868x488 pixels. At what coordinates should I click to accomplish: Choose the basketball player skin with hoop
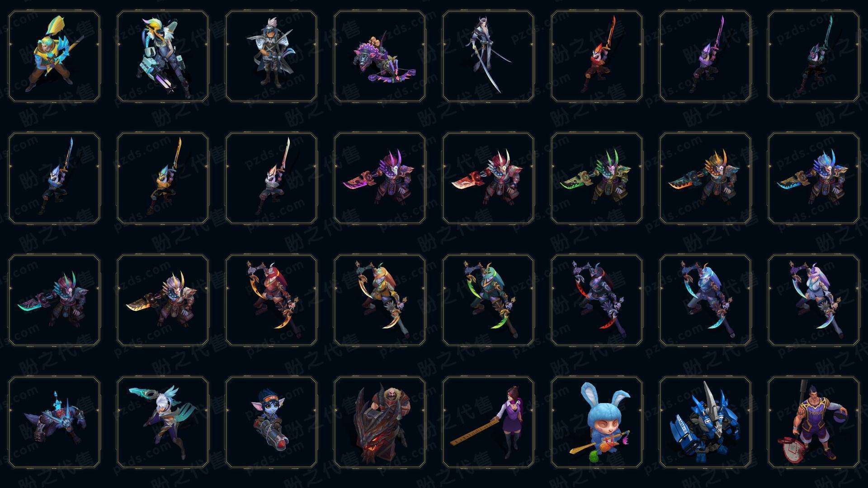pyautogui.click(x=813, y=422)
